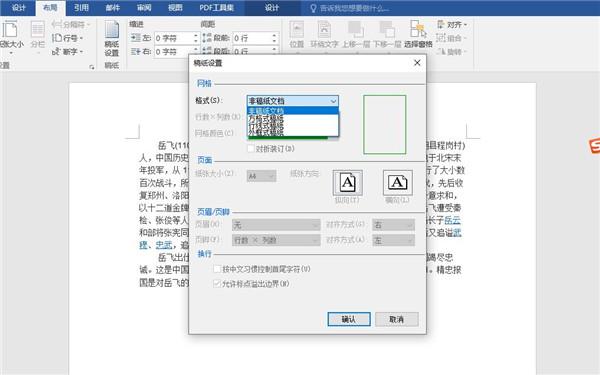
Task: Click the right indent 右 input field
Action: point(173,51)
